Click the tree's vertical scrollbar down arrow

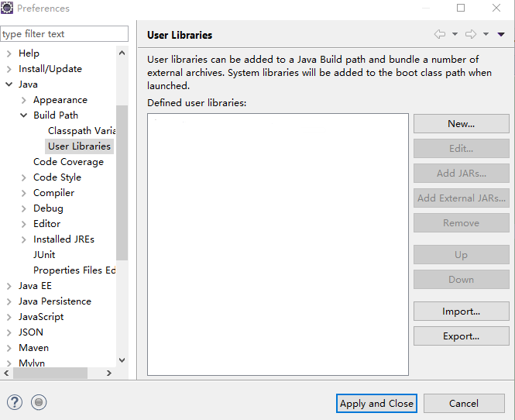(x=122, y=360)
